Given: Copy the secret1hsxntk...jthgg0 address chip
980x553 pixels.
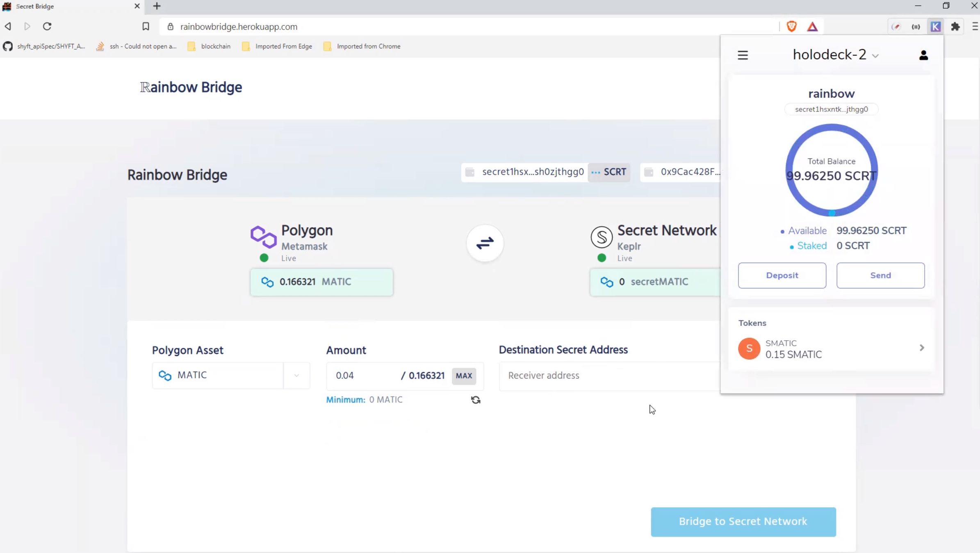Looking at the screenshot, I should [831, 109].
